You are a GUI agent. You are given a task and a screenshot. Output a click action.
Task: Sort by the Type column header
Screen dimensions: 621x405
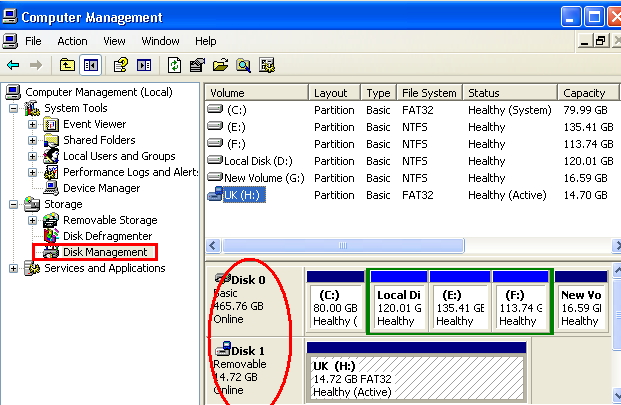379,93
